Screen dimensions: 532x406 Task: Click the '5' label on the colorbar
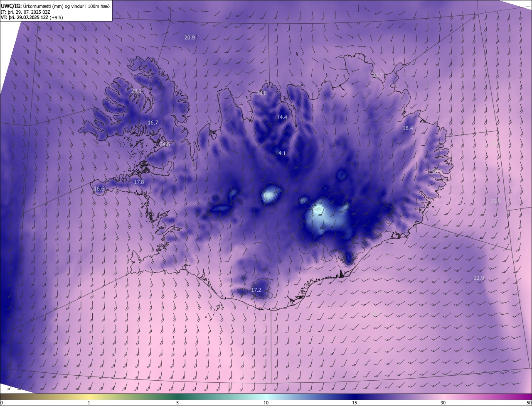(177, 403)
